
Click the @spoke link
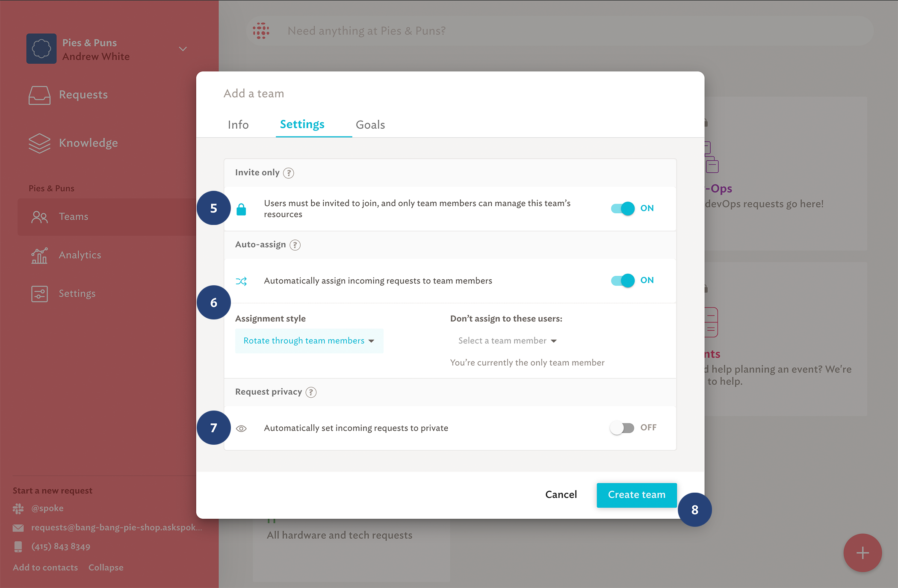(x=47, y=508)
